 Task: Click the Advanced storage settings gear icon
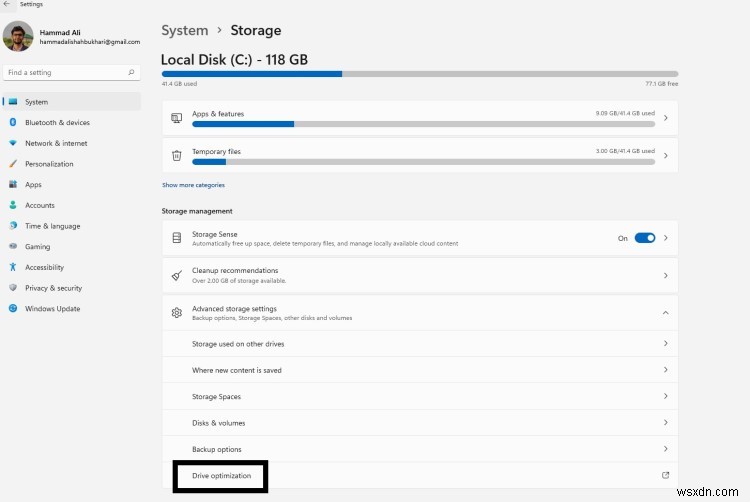[x=176, y=313]
